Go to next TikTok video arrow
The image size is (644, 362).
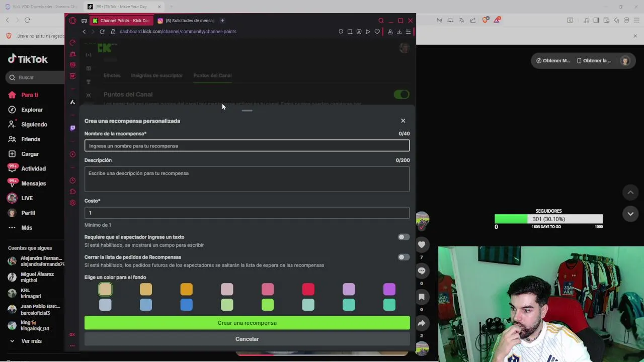click(x=630, y=214)
